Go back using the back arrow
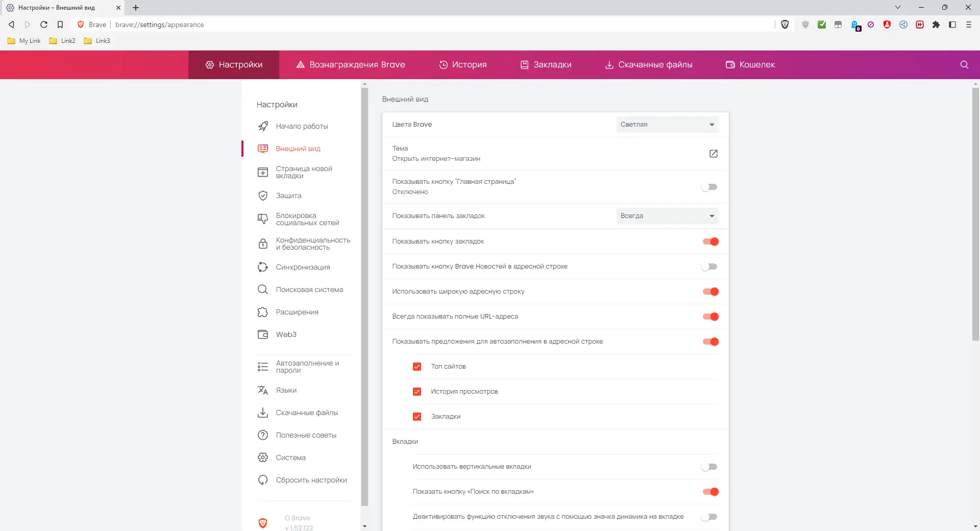 [x=11, y=25]
